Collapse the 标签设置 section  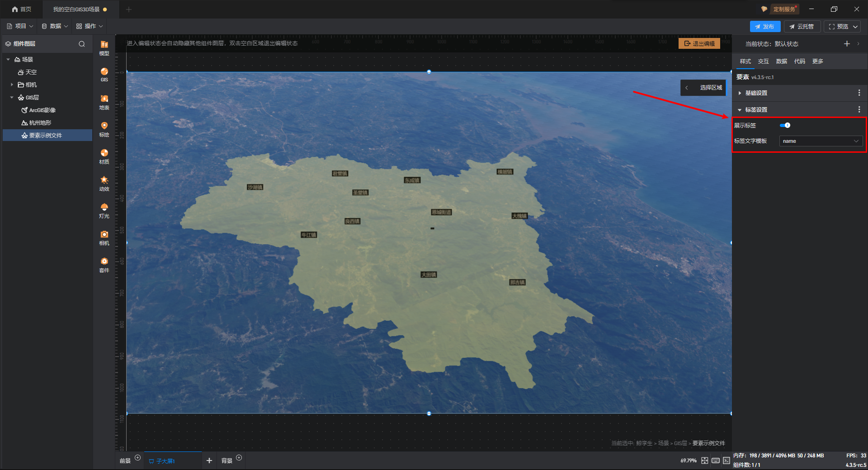tap(740, 110)
